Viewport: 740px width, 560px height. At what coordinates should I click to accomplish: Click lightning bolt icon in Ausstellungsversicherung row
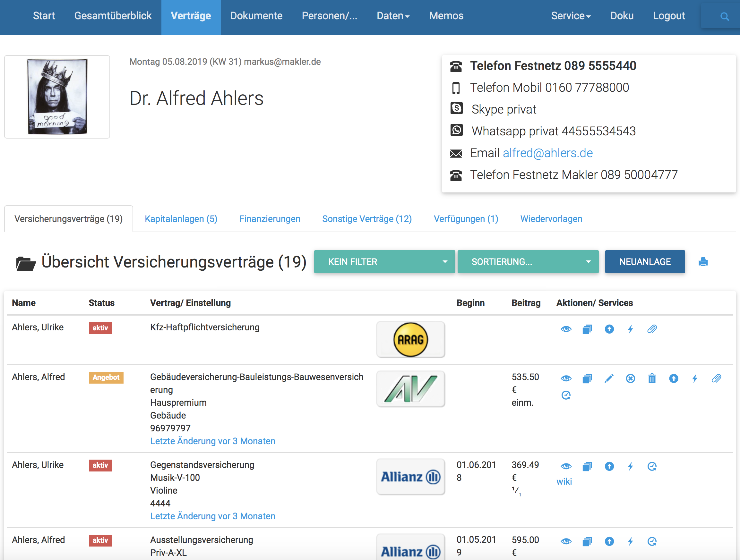pyautogui.click(x=631, y=541)
